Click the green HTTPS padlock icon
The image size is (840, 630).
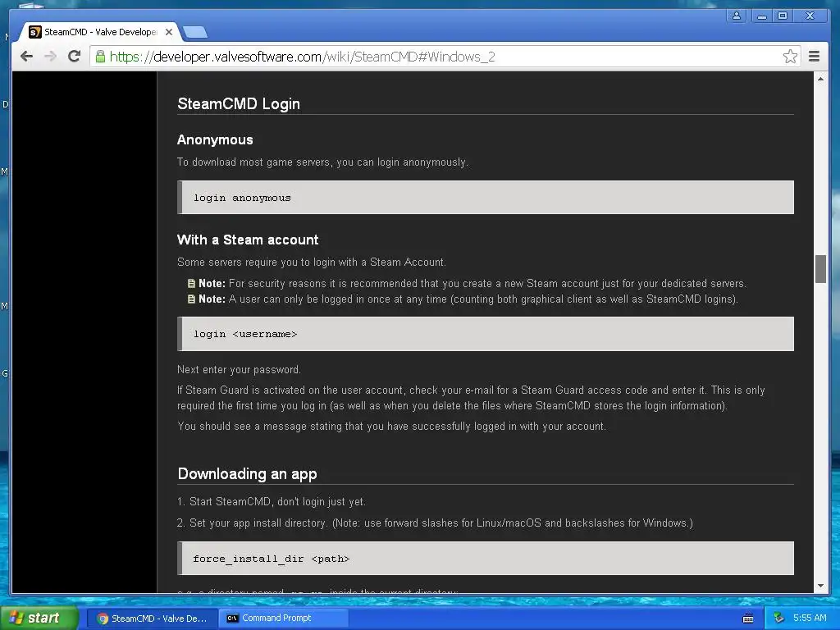pyautogui.click(x=100, y=57)
